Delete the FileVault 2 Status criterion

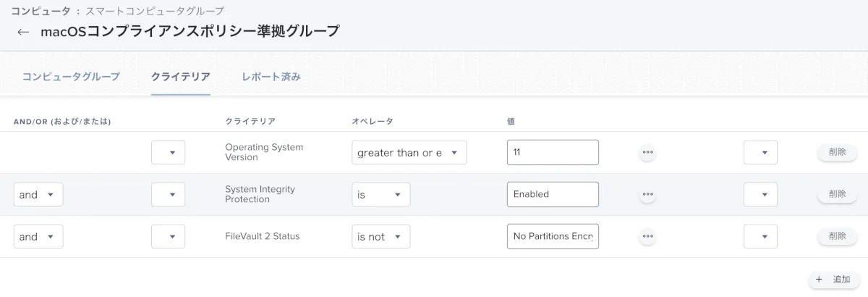(837, 236)
